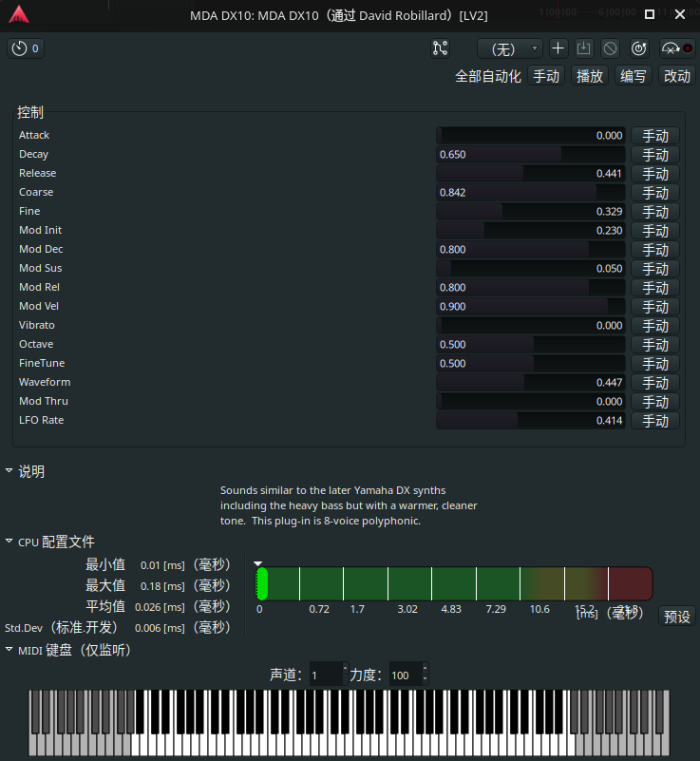This screenshot has width=700, height=761.
Task: Click the save preset icon
Action: pos(583,48)
